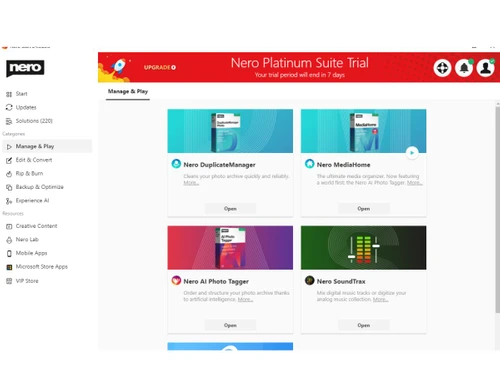500x375 pixels.
Task: Click the Nero MediaHome round app icon
Action: click(310, 164)
